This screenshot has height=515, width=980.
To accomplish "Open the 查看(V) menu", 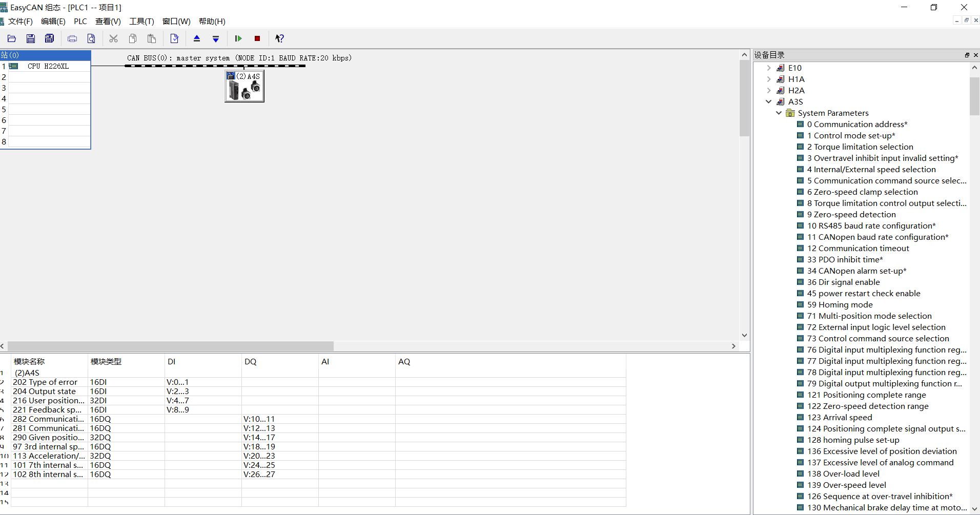I will point(108,21).
